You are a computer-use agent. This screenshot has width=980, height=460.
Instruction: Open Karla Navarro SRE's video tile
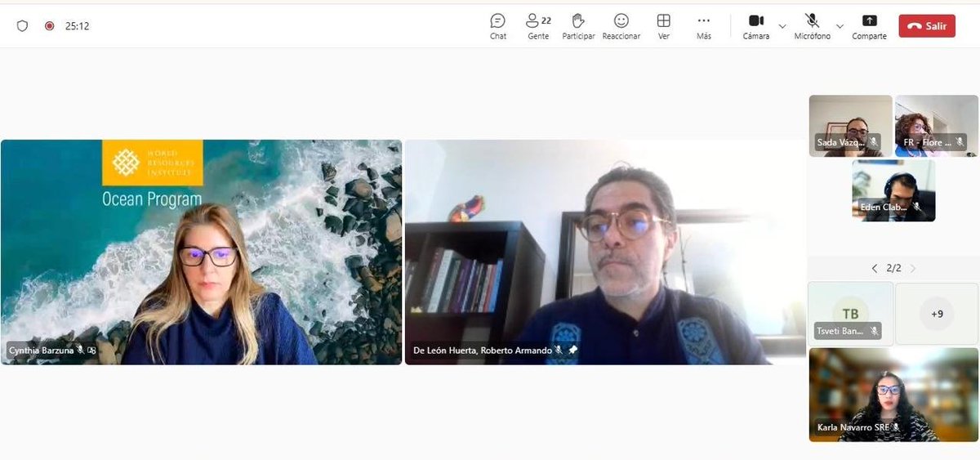(x=893, y=395)
